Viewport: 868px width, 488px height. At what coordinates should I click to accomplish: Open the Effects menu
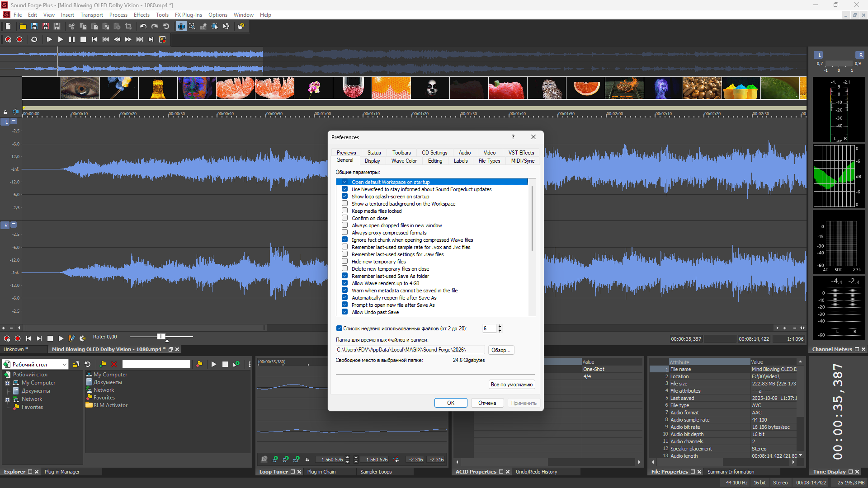142,15
